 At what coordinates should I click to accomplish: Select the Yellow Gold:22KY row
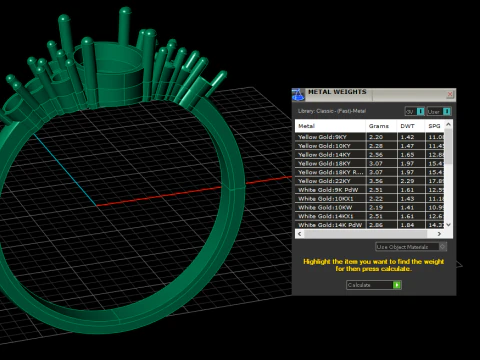pyautogui.click(x=369, y=181)
